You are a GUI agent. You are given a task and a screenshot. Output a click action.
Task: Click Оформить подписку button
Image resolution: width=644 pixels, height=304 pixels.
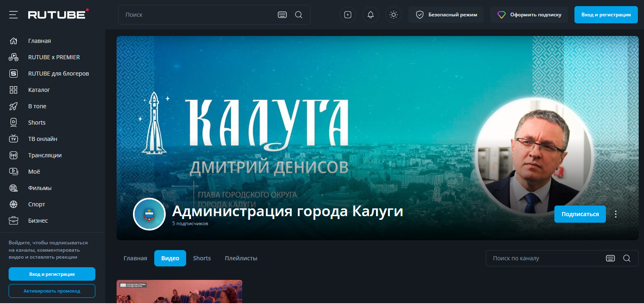529,15
